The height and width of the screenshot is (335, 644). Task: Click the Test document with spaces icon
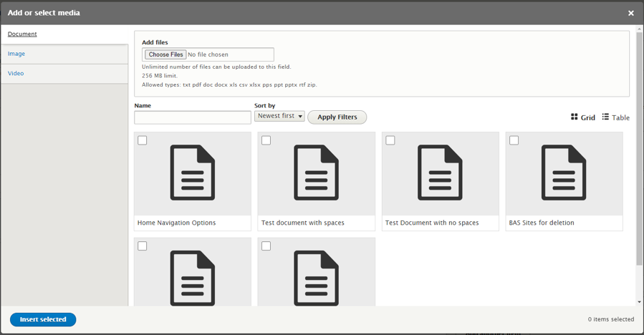[x=316, y=173]
